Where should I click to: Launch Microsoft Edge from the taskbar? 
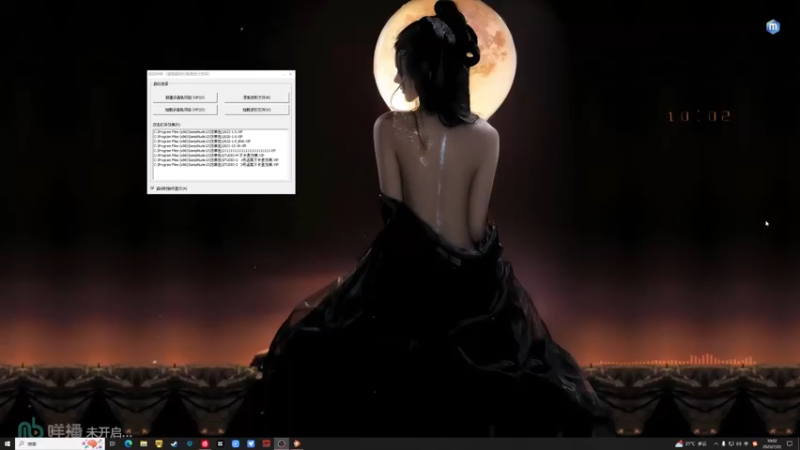(128, 444)
